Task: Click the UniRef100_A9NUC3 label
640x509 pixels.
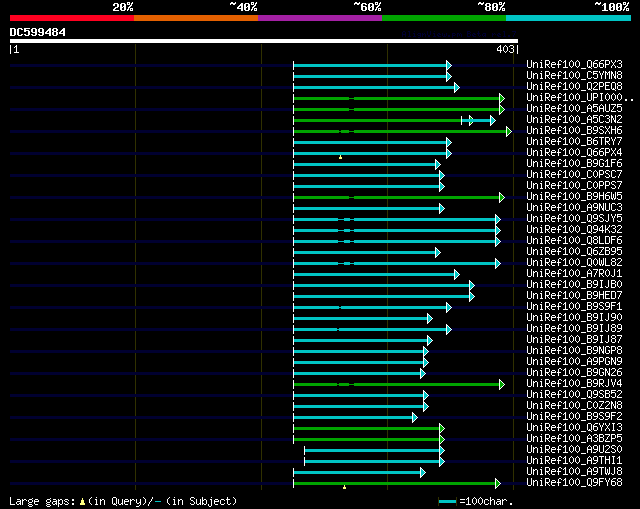Action: [574, 208]
